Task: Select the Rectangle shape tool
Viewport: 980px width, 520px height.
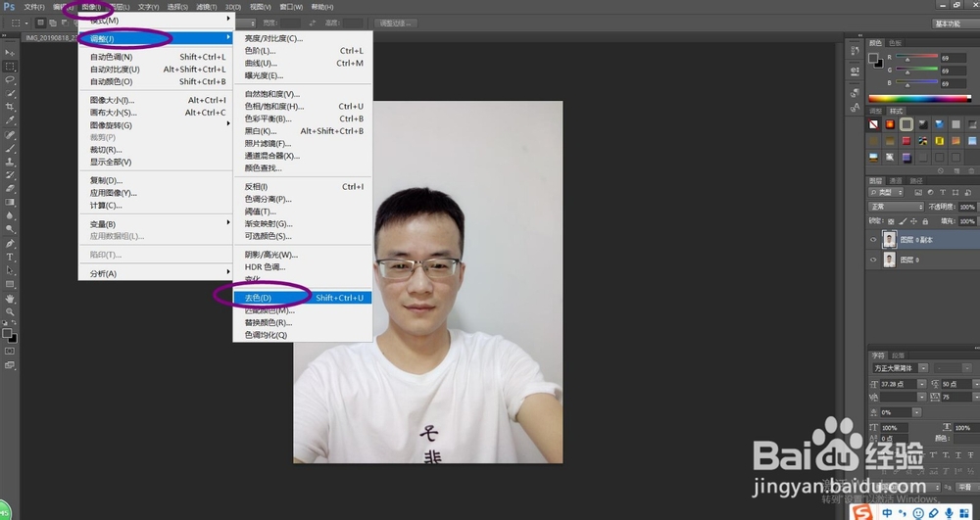Action: tap(10, 285)
